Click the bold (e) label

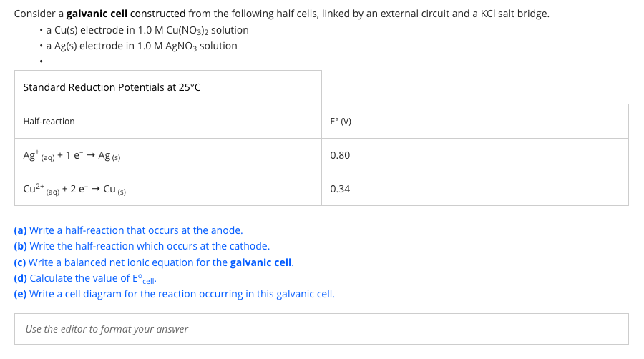[20, 294]
